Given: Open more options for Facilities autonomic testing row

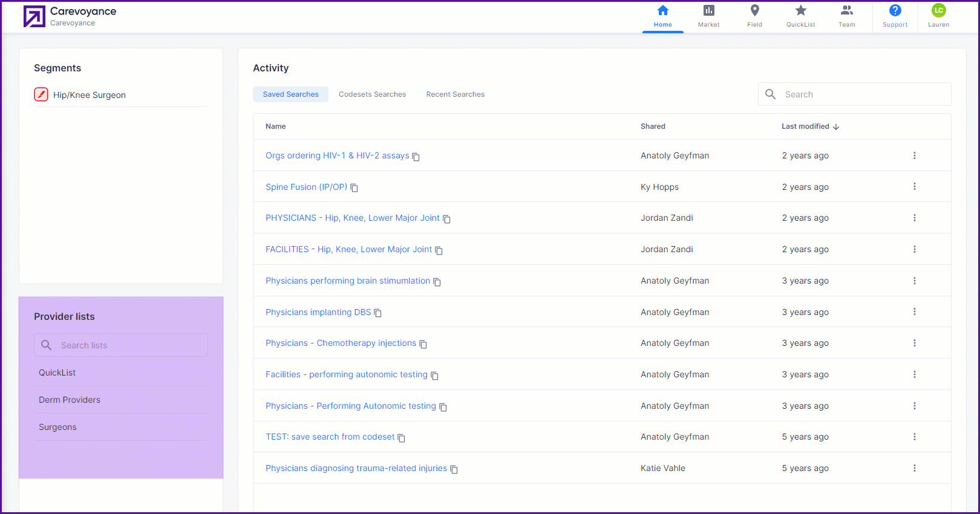Looking at the screenshot, I should (915, 374).
